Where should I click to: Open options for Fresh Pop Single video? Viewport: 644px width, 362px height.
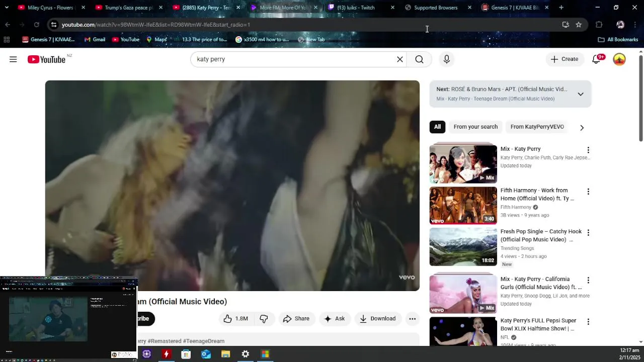click(x=588, y=233)
